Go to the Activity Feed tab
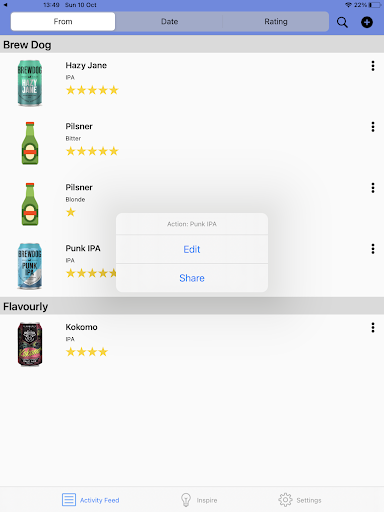This screenshot has height=512, width=384. tap(90, 500)
